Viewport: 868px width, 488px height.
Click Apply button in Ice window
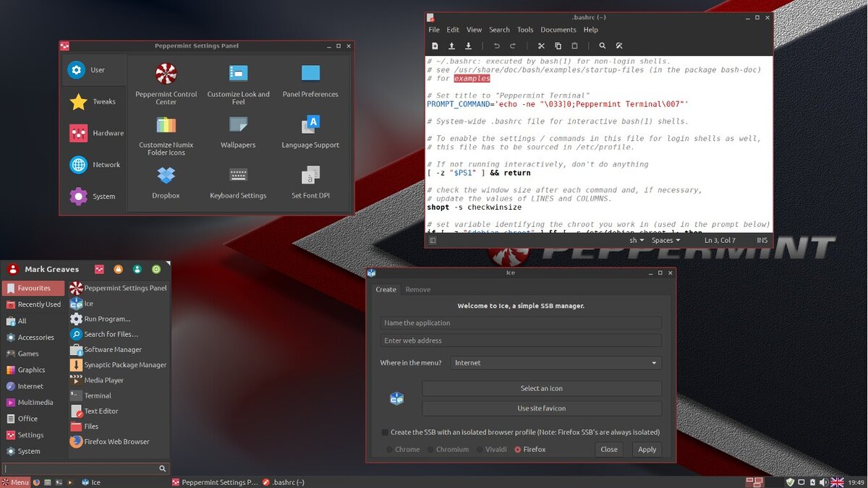pyautogui.click(x=647, y=449)
